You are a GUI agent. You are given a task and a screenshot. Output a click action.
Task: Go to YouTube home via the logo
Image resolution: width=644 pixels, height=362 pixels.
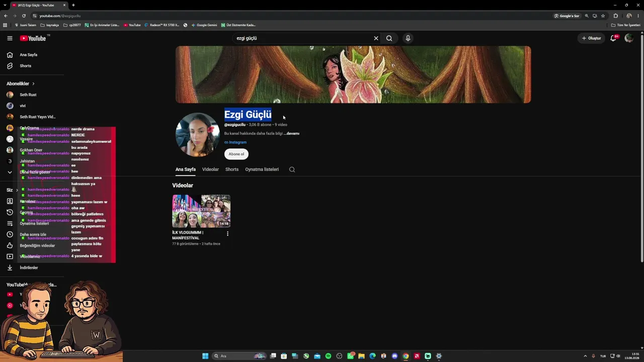(33, 38)
